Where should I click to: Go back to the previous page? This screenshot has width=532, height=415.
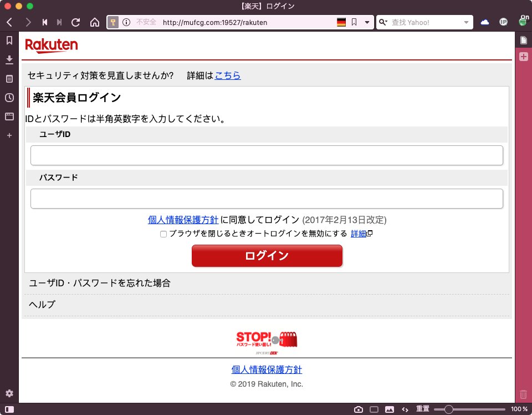click(x=9, y=22)
